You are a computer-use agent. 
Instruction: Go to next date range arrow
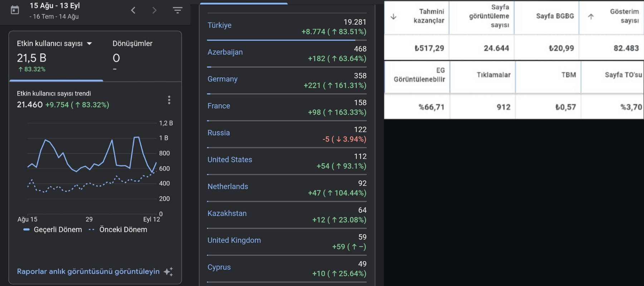[x=154, y=10]
